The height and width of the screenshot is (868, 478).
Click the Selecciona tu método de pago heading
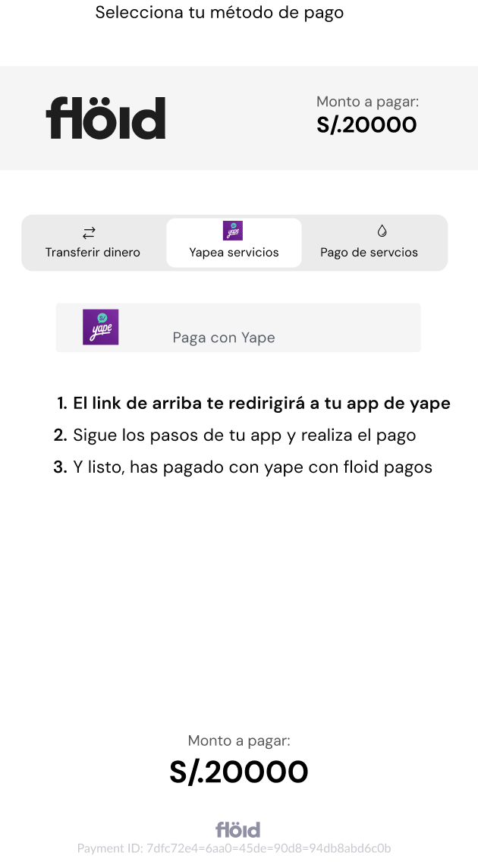coord(219,12)
